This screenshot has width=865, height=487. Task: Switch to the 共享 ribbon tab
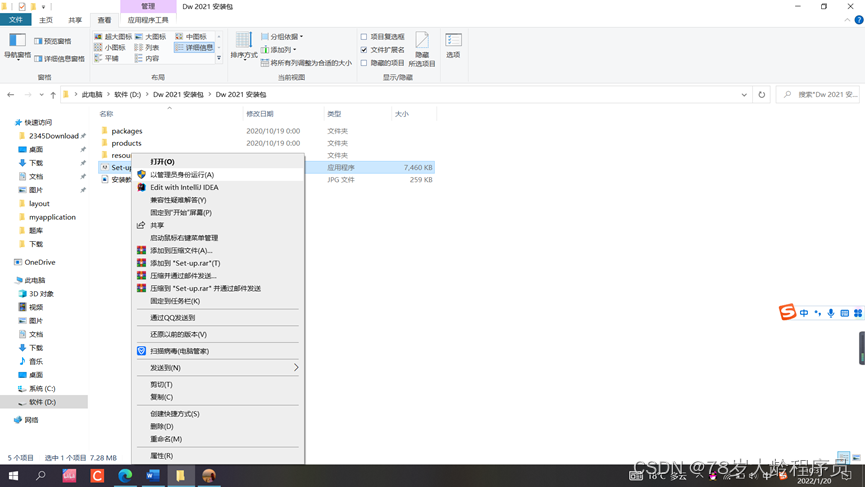[x=75, y=20]
